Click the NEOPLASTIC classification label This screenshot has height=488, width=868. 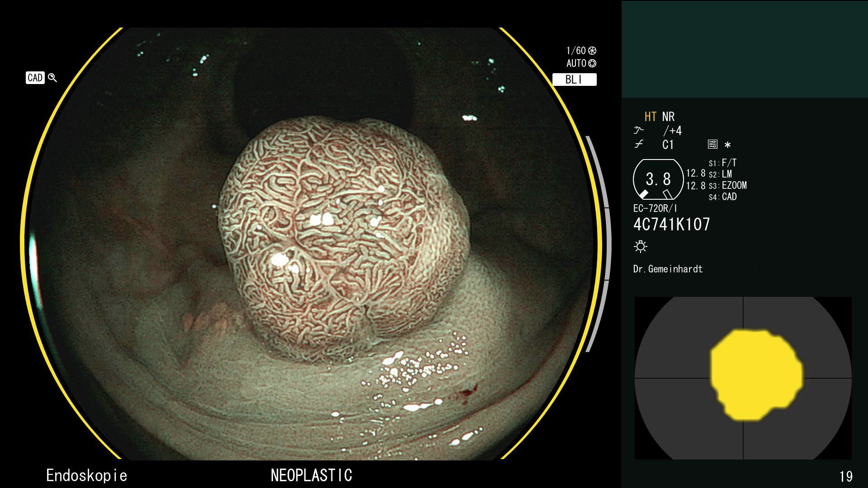click(311, 475)
